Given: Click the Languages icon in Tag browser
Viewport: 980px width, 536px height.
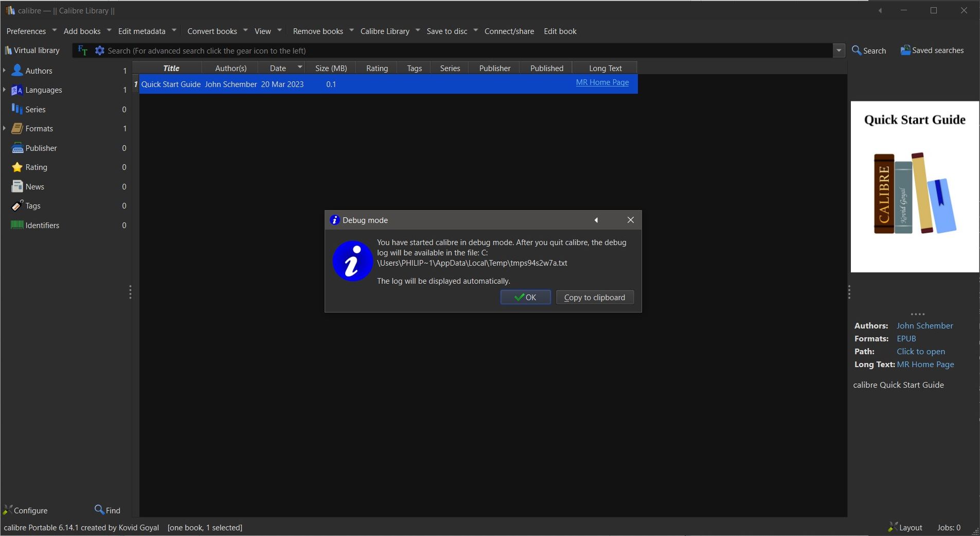Looking at the screenshot, I should click(17, 90).
